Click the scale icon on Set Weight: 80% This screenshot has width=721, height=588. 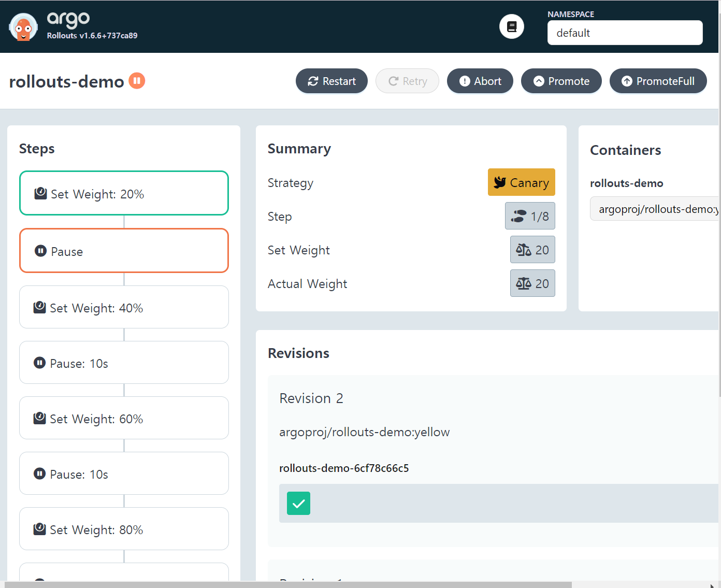[39, 529]
